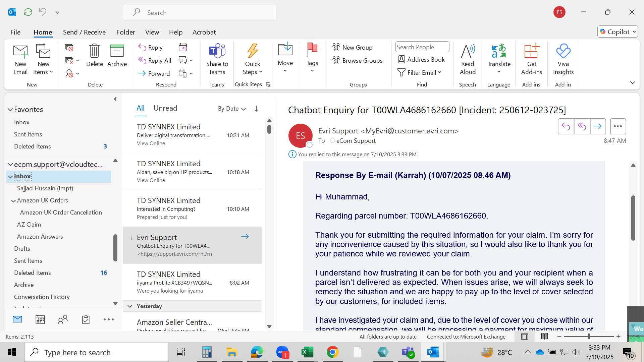Open more navigation options ellipsis
The height and width of the screenshot is (362, 644).
109,319
